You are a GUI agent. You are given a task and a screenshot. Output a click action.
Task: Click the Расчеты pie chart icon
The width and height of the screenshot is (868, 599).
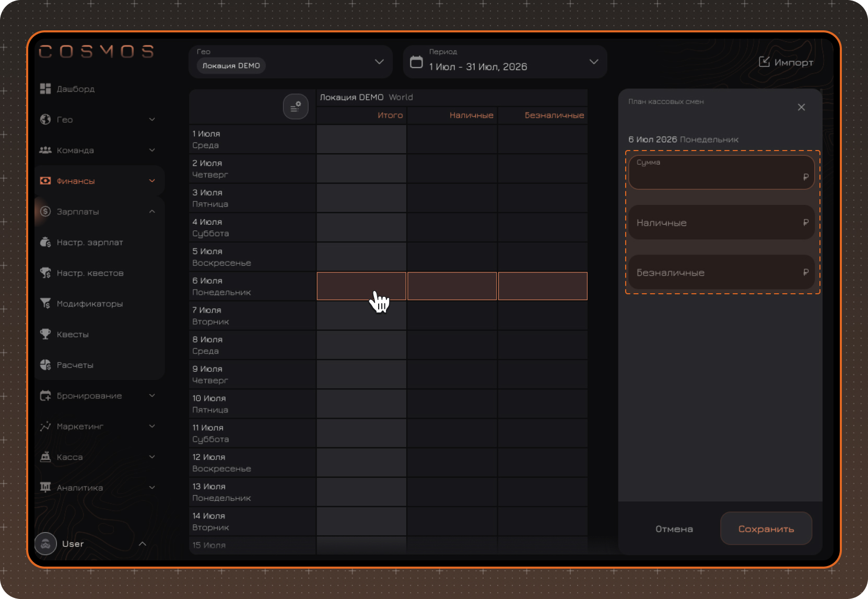[45, 365]
